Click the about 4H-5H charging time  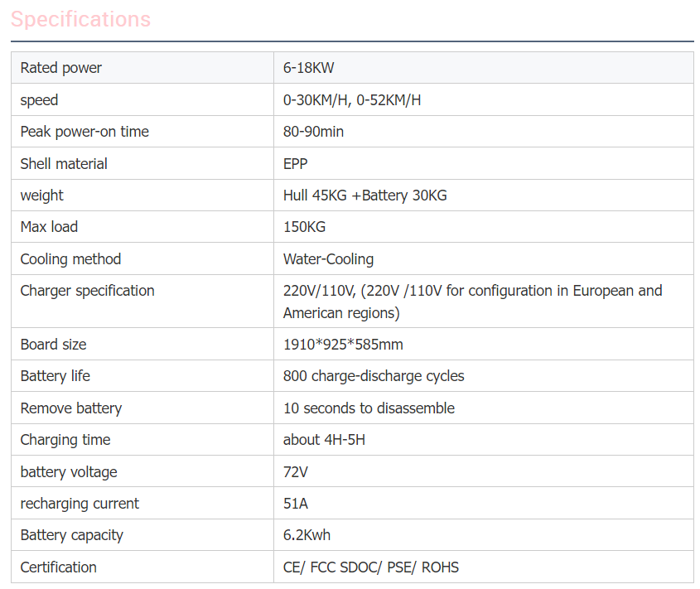(x=324, y=440)
